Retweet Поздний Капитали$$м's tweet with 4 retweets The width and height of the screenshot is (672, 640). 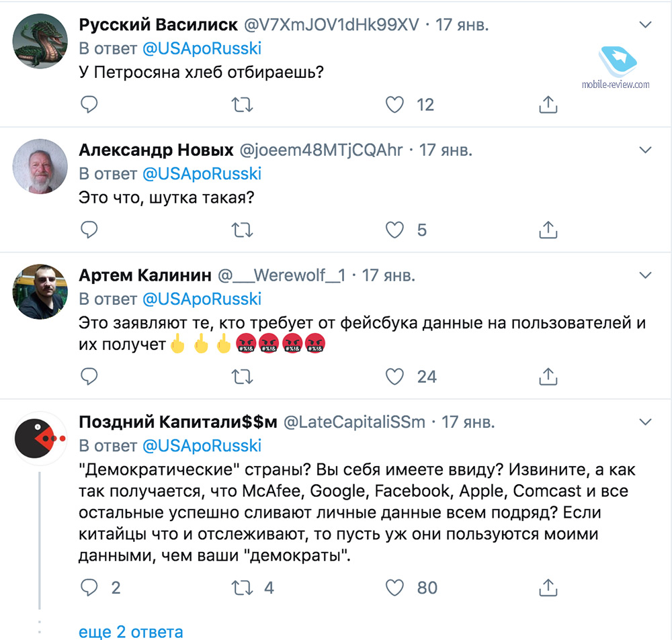tap(242, 588)
